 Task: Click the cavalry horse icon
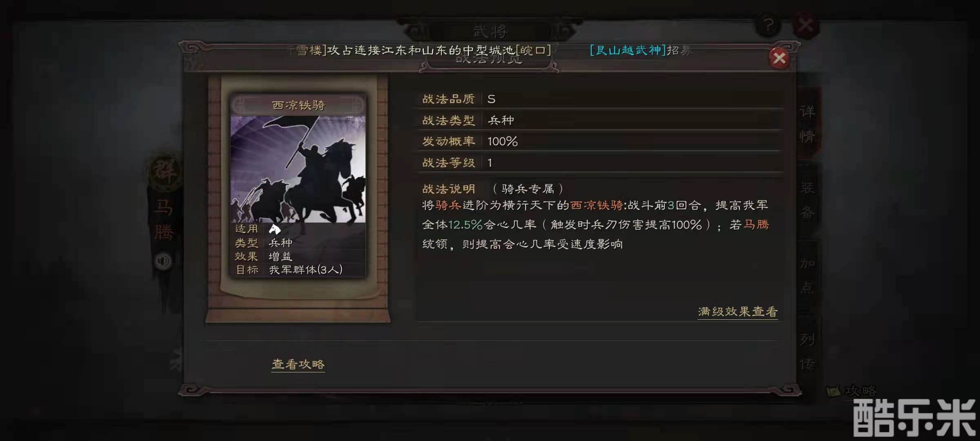[x=274, y=229]
